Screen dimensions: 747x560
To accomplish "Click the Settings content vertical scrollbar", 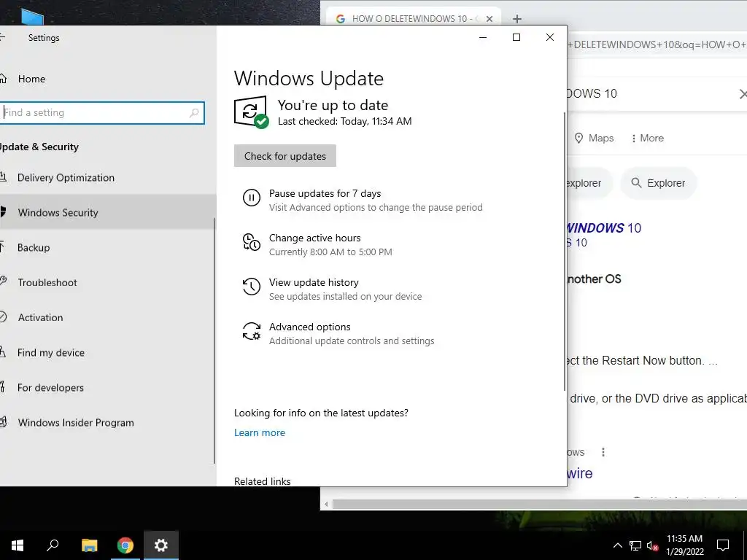I will click(x=565, y=252).
